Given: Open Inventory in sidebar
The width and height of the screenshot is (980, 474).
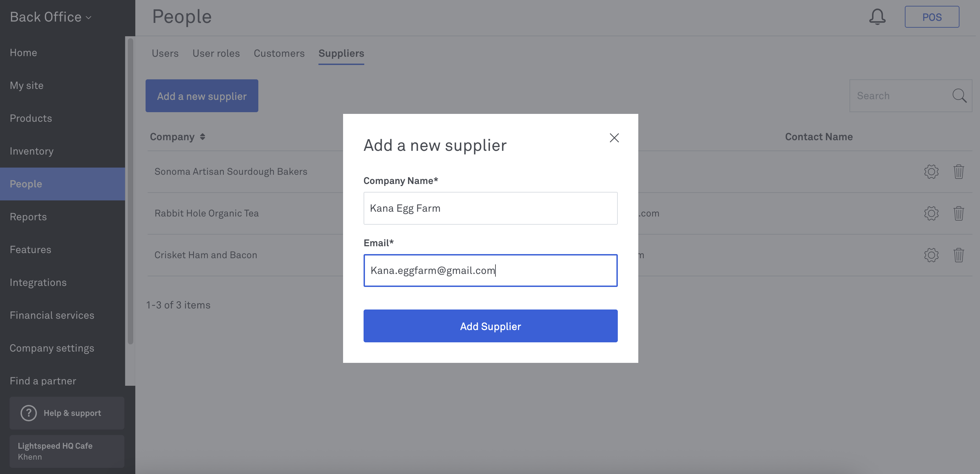Looking at the screenshot, I should (63, 151).
